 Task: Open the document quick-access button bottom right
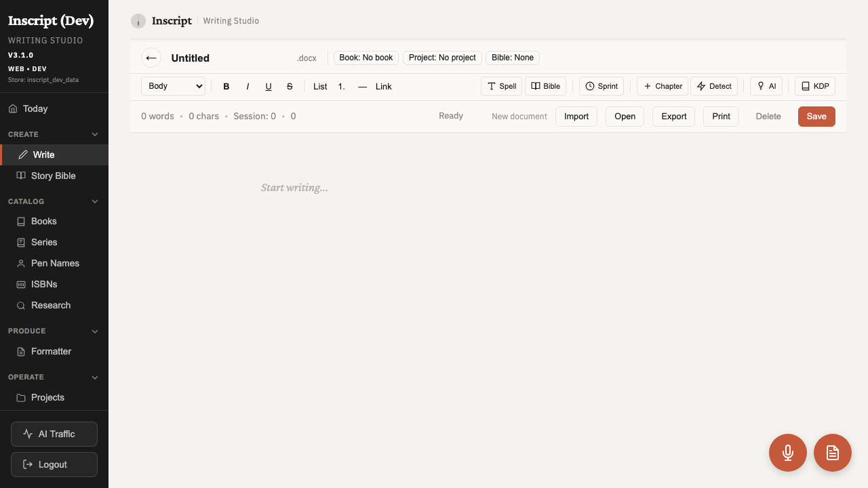point(832,452)
